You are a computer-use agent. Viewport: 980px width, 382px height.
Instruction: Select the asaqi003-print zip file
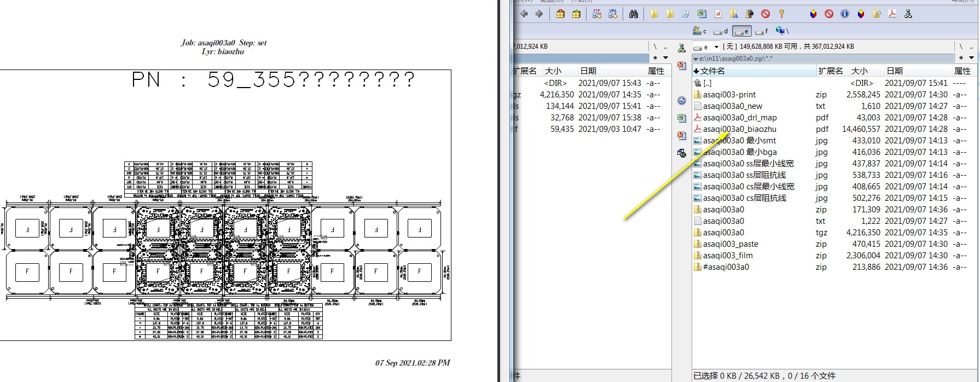[834, 95]
